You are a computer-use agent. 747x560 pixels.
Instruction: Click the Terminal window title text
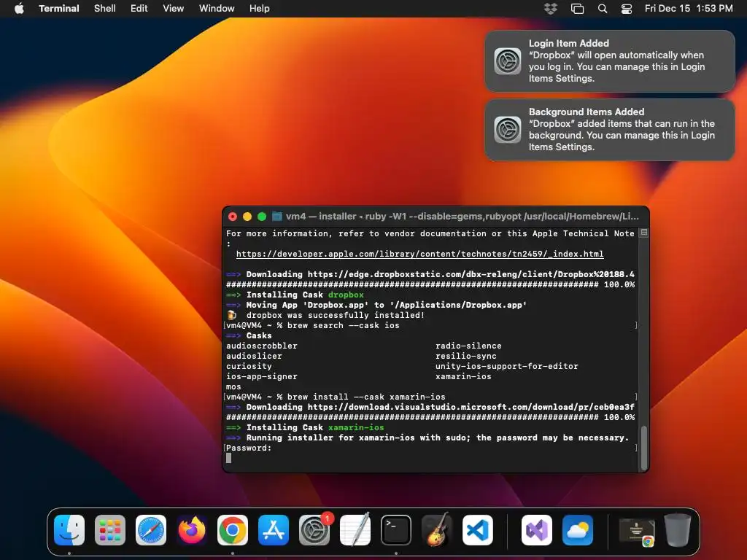tap(462, 216)
